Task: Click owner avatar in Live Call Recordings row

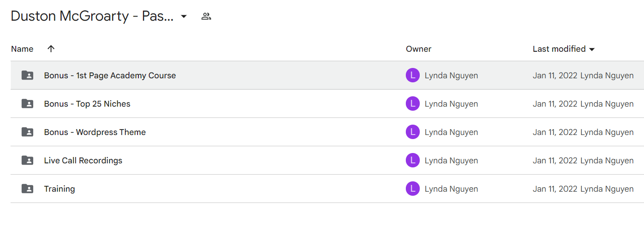Action: 413,160
